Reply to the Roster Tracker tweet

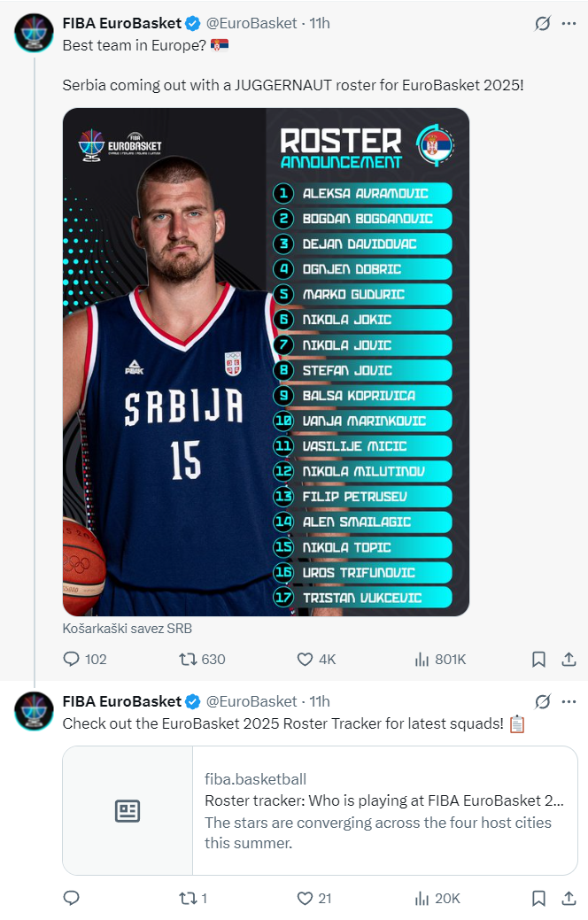coord(72,898)
